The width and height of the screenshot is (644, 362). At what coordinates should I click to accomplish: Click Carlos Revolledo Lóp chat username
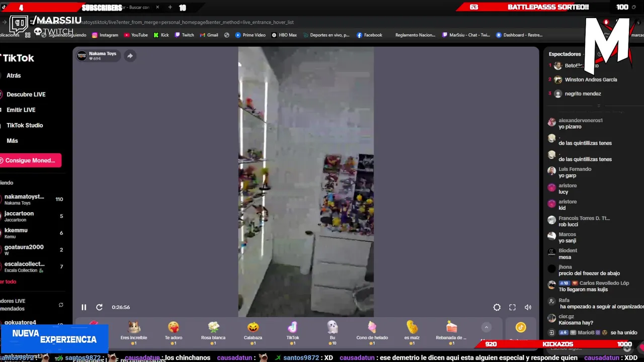604,283
